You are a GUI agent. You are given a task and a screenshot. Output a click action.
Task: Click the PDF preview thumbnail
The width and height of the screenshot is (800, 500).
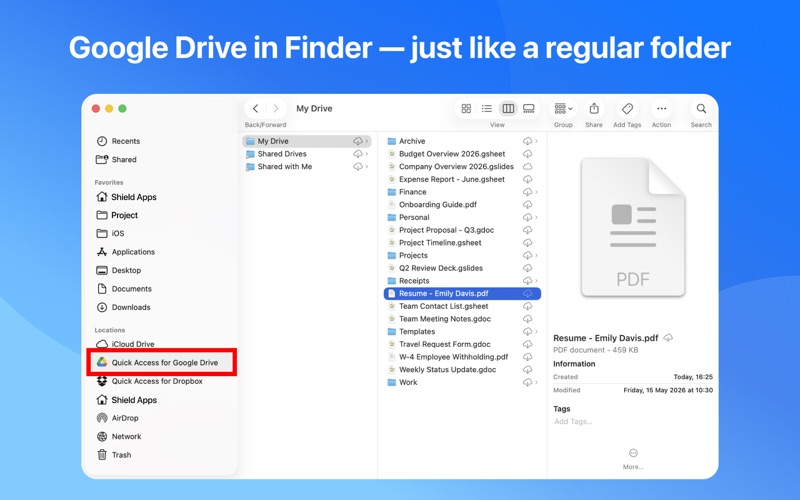(633, 227)
